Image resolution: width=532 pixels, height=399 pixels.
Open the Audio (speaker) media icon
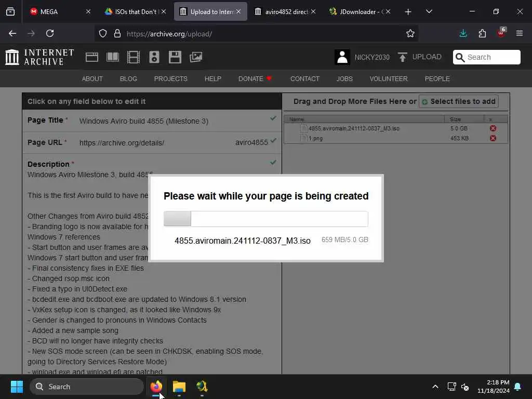[154, 57]
